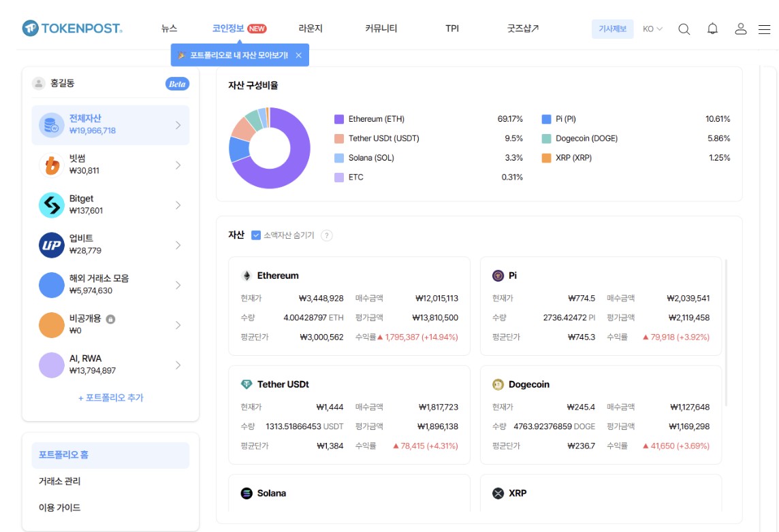Click the XRP coin icon
The height and width of the screenshot is (532, 779).
498,493
